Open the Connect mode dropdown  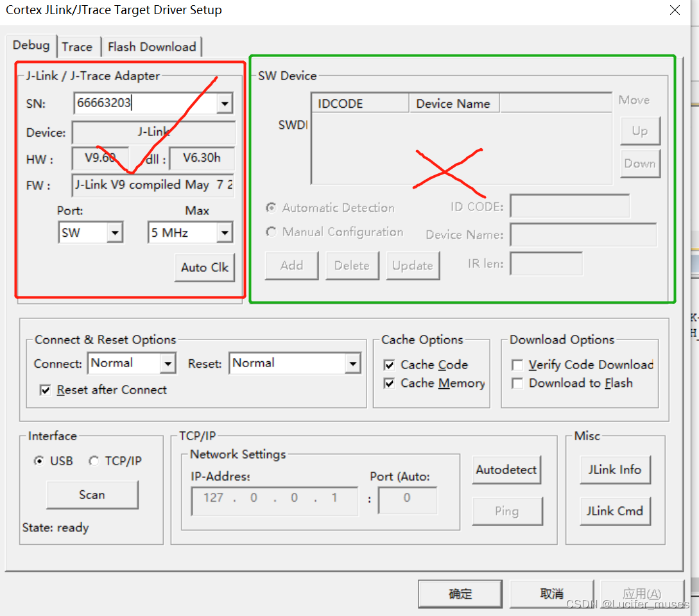point(169,363)
